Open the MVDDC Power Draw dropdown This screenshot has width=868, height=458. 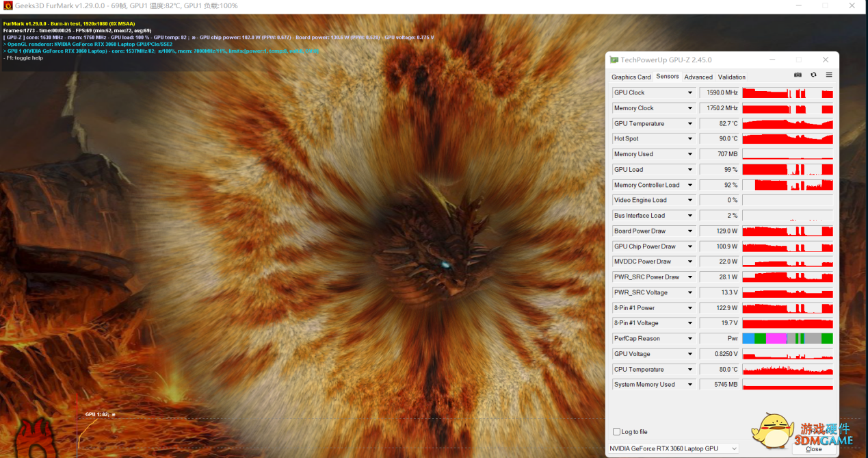(x=690, y=262)
